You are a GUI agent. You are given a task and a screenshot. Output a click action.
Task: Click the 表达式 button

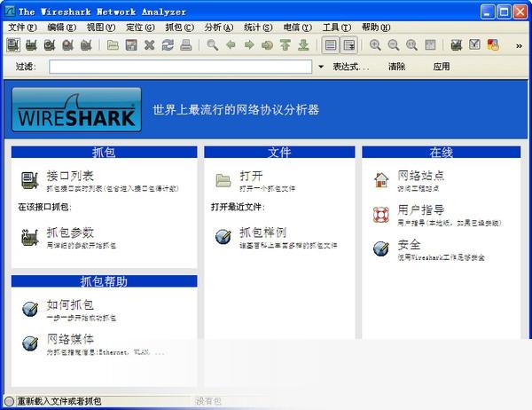(351, 67)
